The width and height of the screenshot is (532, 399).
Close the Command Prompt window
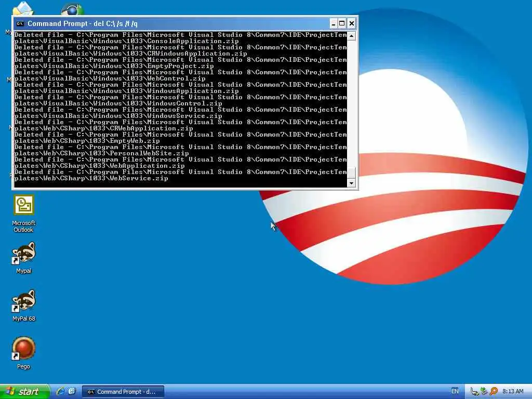352,24
